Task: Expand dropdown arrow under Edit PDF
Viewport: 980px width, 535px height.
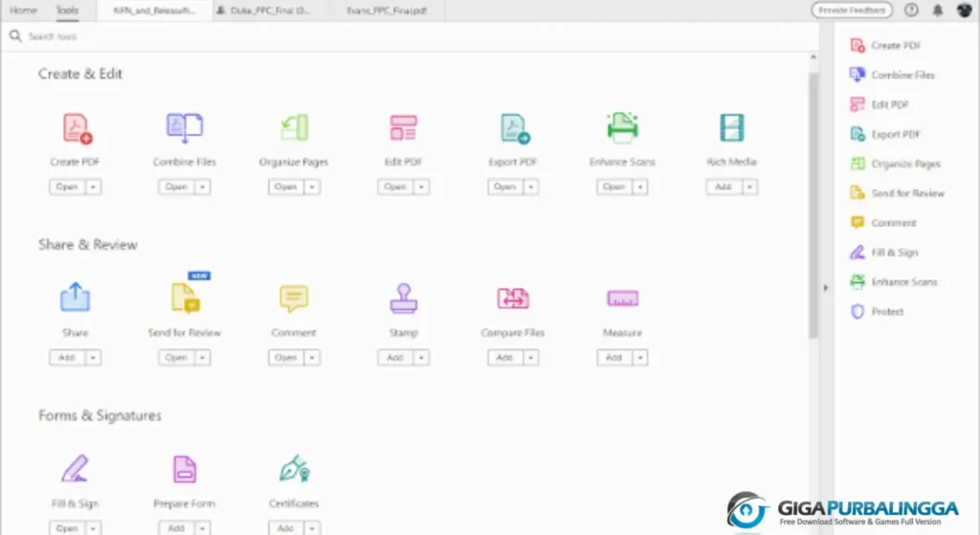Action: (x=421, y=187)
